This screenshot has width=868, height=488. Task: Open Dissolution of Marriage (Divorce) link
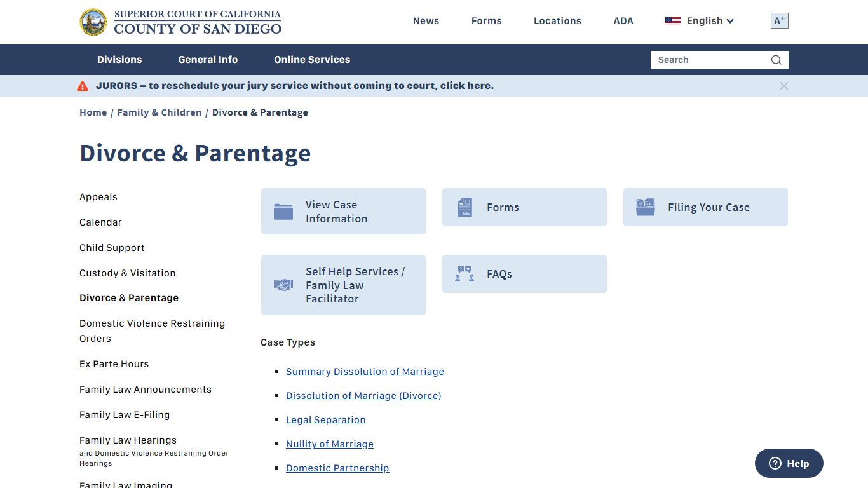363,396
